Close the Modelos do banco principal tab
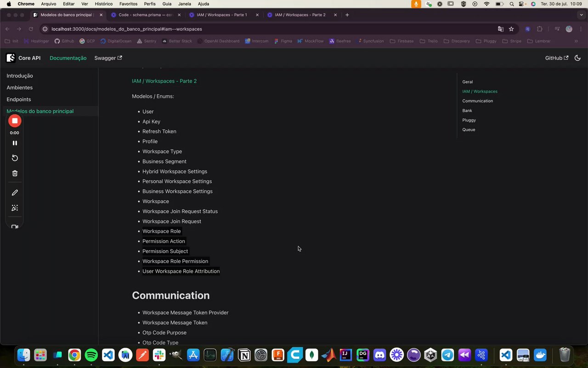The height and width of the screenshot is (368, 588). (101, 15)
